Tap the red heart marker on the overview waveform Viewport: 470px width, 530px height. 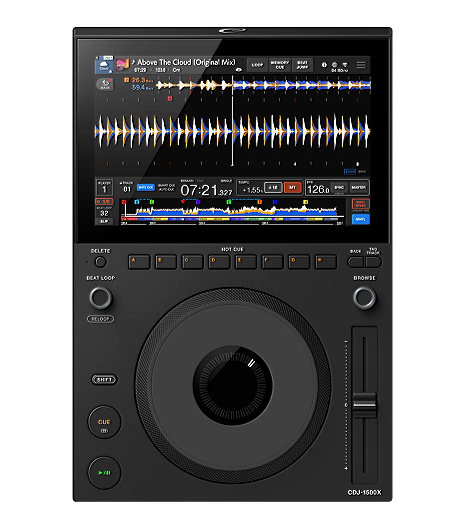click(183, 202)
